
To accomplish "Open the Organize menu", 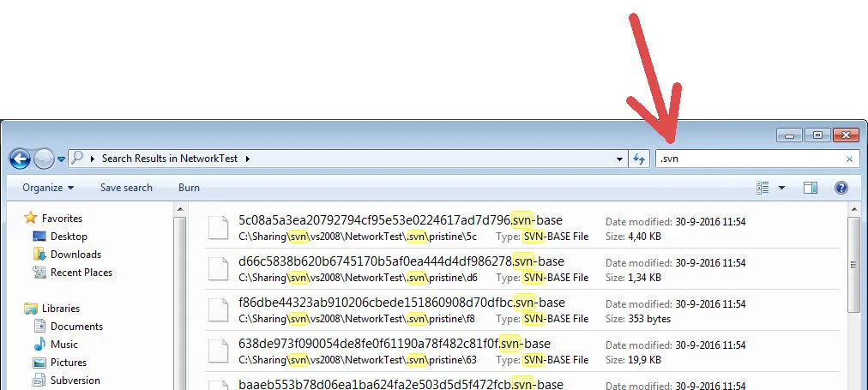I will tap(48, 188).
